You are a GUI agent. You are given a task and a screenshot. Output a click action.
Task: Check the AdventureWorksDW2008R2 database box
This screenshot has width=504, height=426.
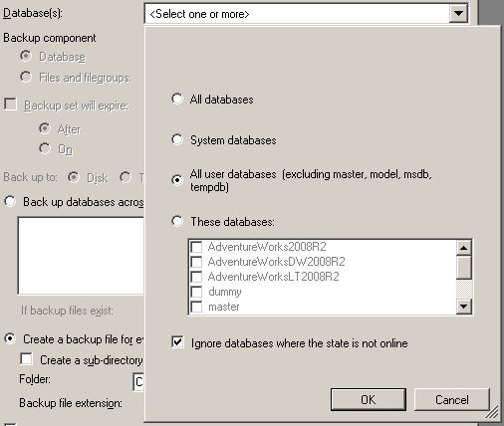[196, 262]
